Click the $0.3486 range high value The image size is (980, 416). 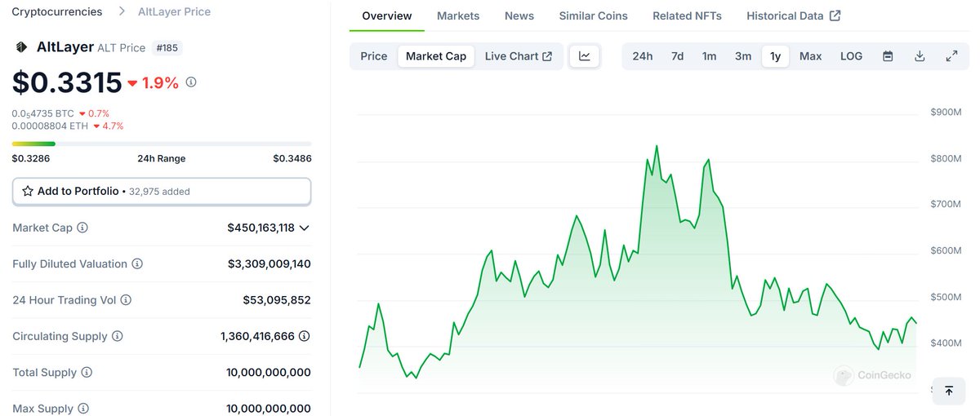pos(292,158)
